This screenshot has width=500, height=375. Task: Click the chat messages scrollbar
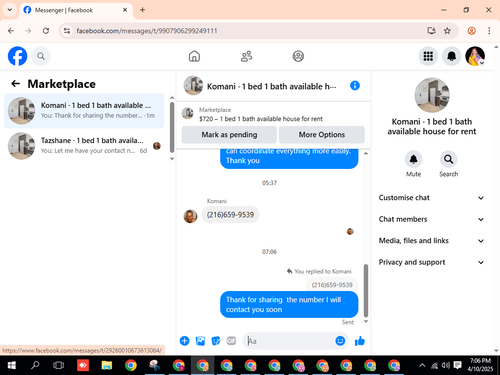(x=366, y=290)
